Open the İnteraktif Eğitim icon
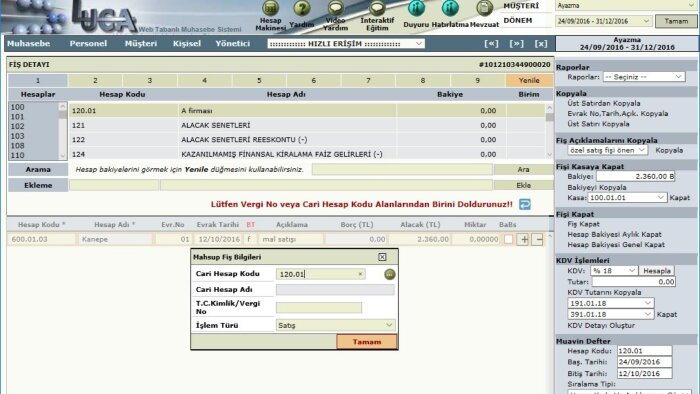 point(377,8)
